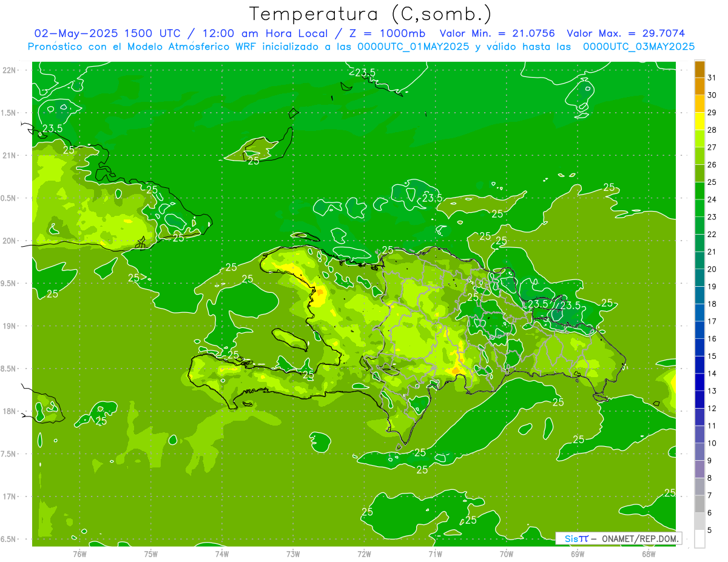The height and width of the screenshot is (562, 728).
Task: Click the '68W' longitude axis label
Action: (x=649, y=554)
